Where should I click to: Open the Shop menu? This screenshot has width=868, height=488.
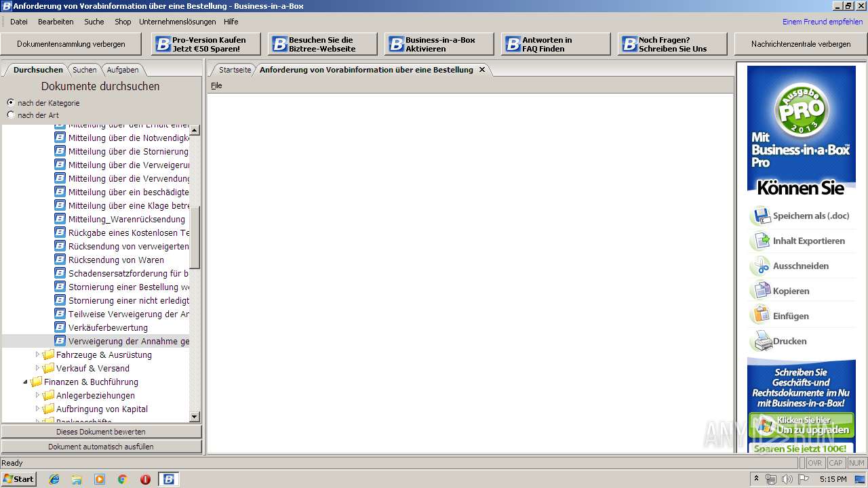point(123,22)
